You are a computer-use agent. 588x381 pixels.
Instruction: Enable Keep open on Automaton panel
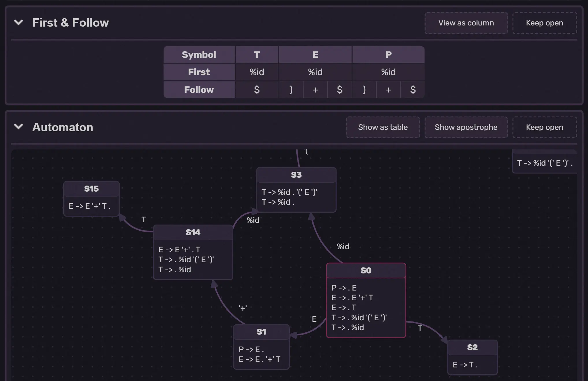pos(544,127)
